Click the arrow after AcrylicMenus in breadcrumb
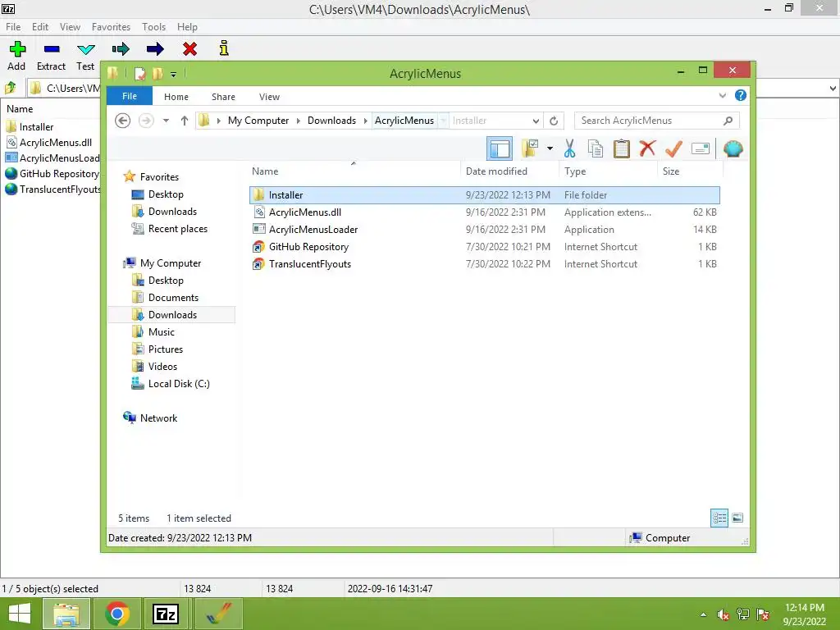Screen dimensions: 840x630 coord(444,121)
